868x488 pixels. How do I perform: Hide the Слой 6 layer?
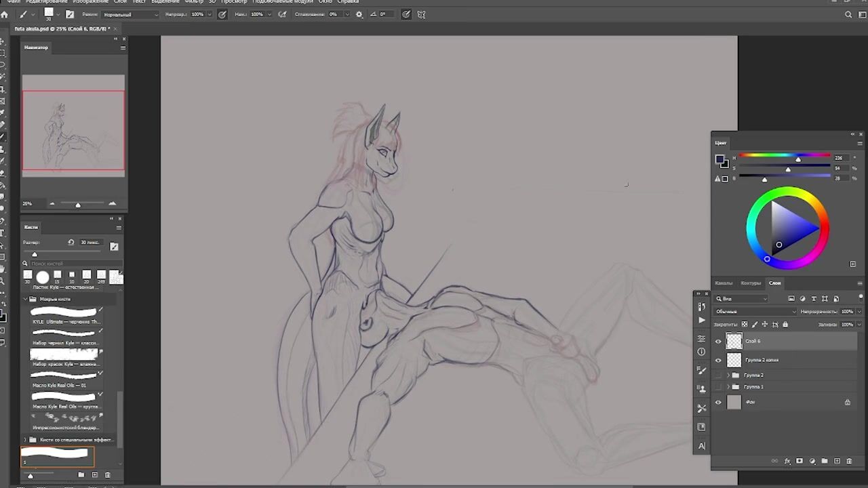tap(718, 342)
